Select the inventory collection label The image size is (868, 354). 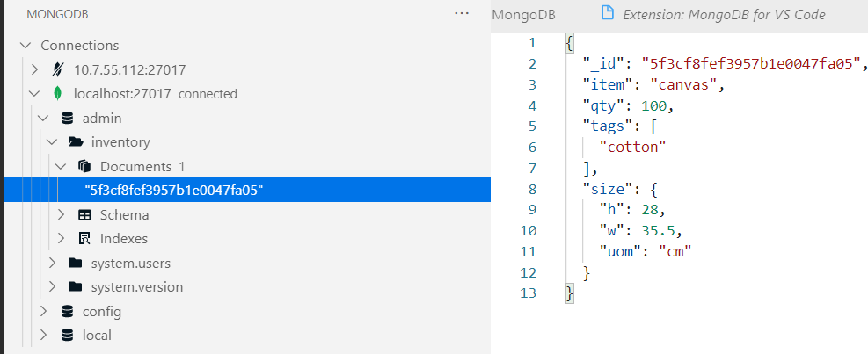(120, 142)
